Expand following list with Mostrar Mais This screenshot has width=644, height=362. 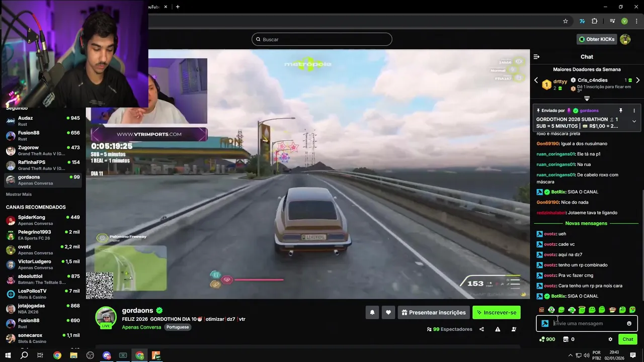[19, 194]
